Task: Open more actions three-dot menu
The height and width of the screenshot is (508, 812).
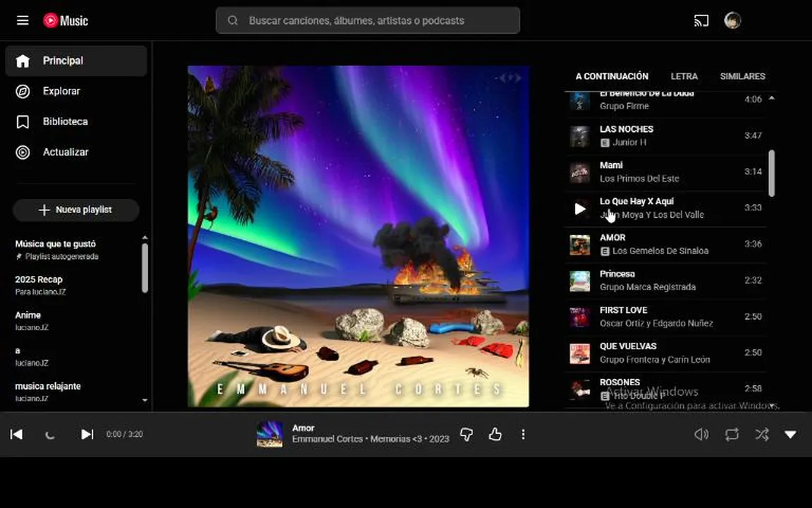Action: [x=523, y=435]
